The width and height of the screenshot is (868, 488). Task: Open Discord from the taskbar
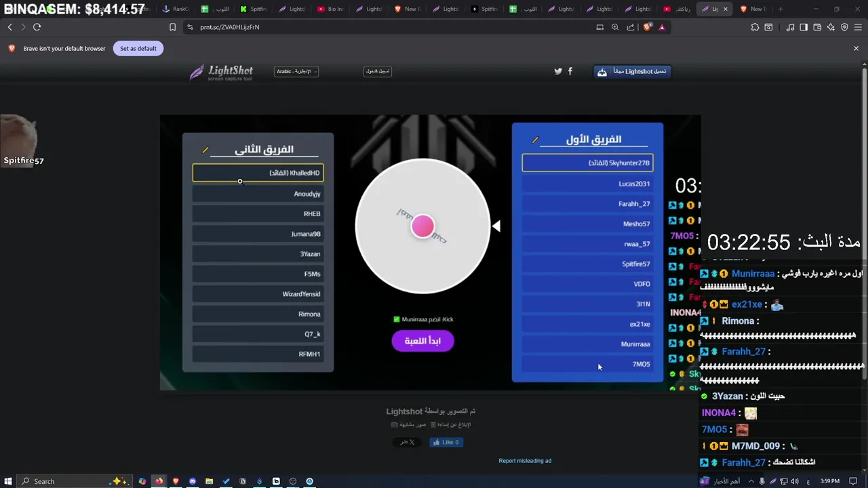[193, 481]
